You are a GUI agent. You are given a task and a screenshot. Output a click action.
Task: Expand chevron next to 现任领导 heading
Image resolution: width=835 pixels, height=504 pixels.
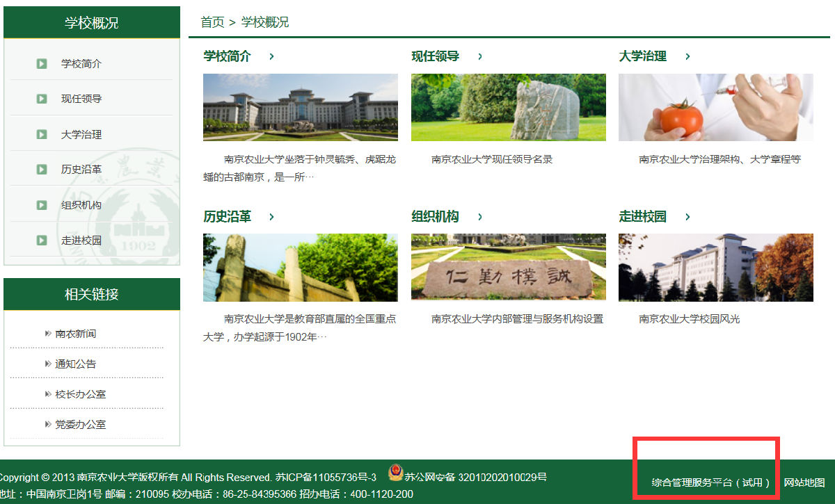click(480, 56)
